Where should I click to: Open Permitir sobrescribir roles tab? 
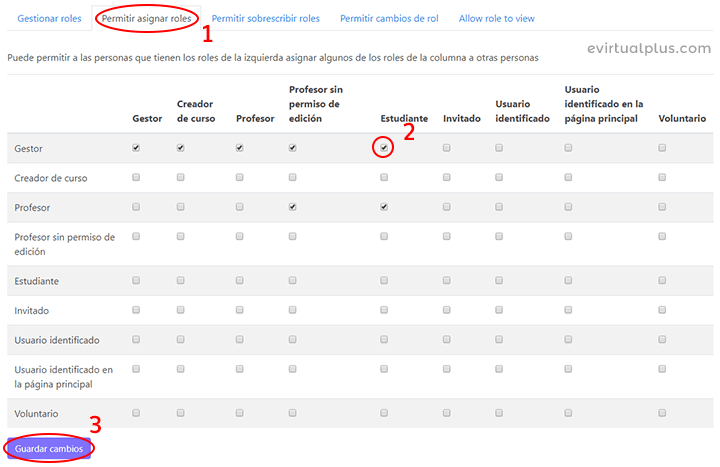(x=266, y=18)
